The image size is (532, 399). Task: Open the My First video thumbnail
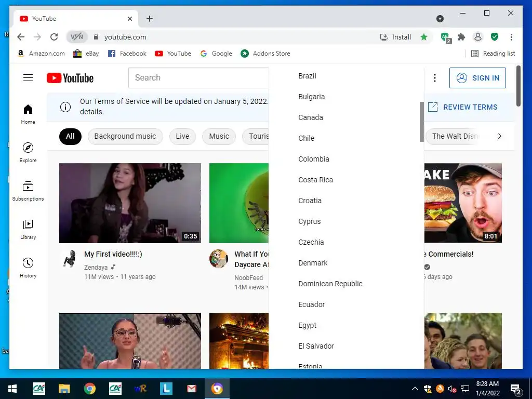click(130, 203)
